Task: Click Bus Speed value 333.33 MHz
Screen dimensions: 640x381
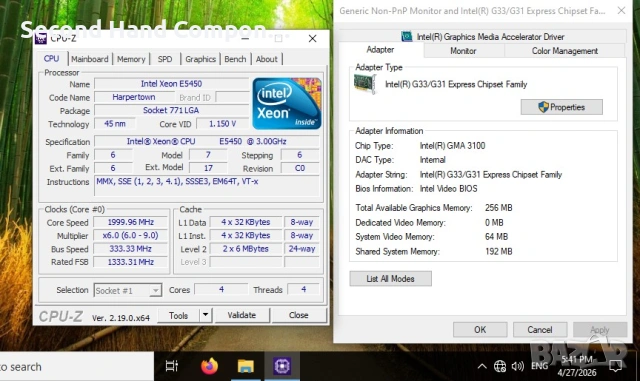Action: click(131, 249)
